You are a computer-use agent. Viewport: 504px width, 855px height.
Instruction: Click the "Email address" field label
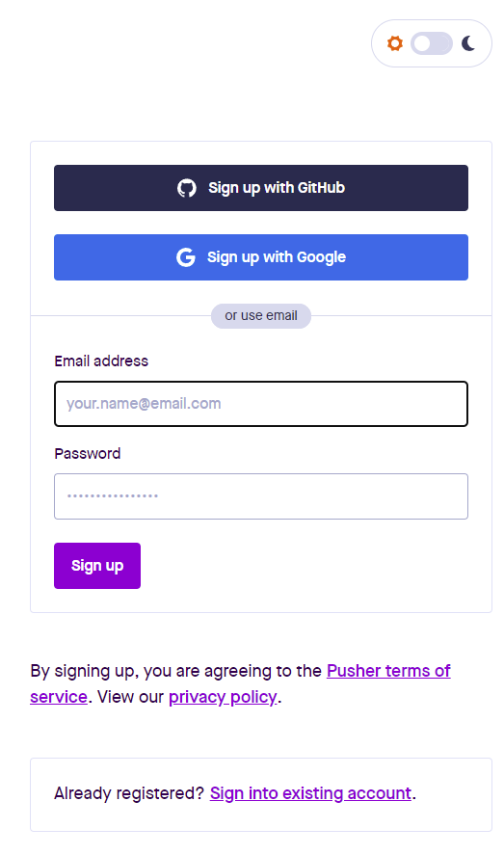[x=101, y=361]
